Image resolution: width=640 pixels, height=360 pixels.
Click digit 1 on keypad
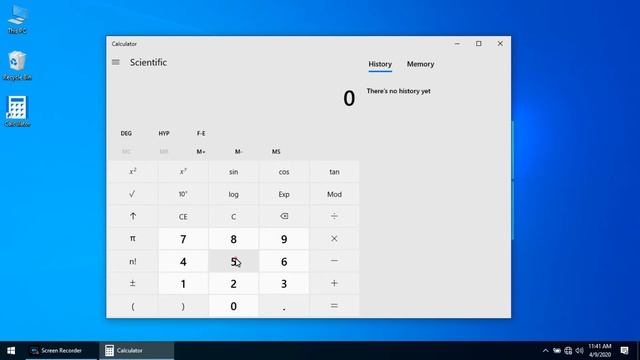(183, 284)
